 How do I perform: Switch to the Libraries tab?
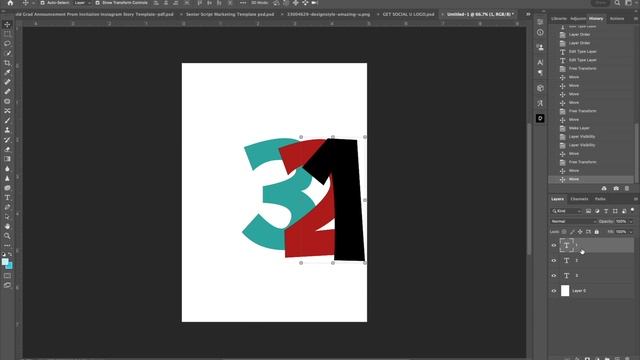559,18
